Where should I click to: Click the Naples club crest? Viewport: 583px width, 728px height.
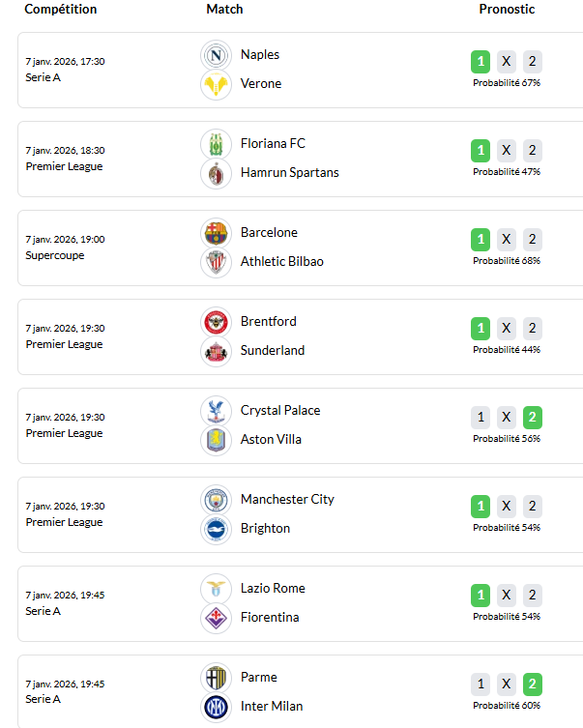click(x=216, y=56)
